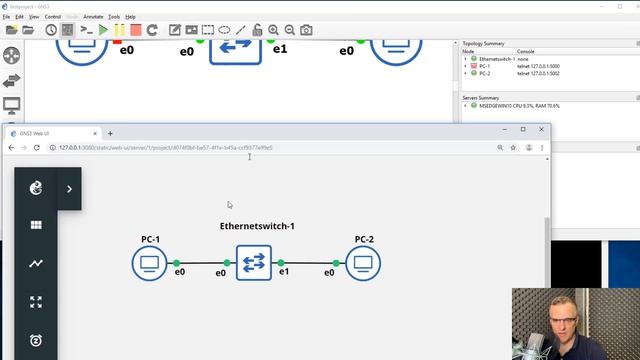Open the Control menu
The image size is (640, 360).
[53, 17]
